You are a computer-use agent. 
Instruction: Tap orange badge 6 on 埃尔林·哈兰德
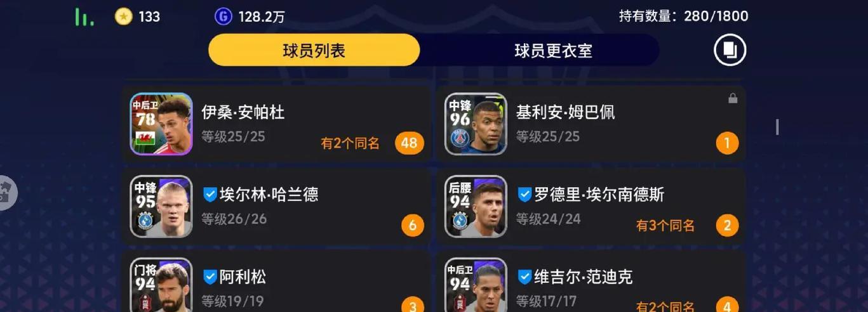(412, 225)
